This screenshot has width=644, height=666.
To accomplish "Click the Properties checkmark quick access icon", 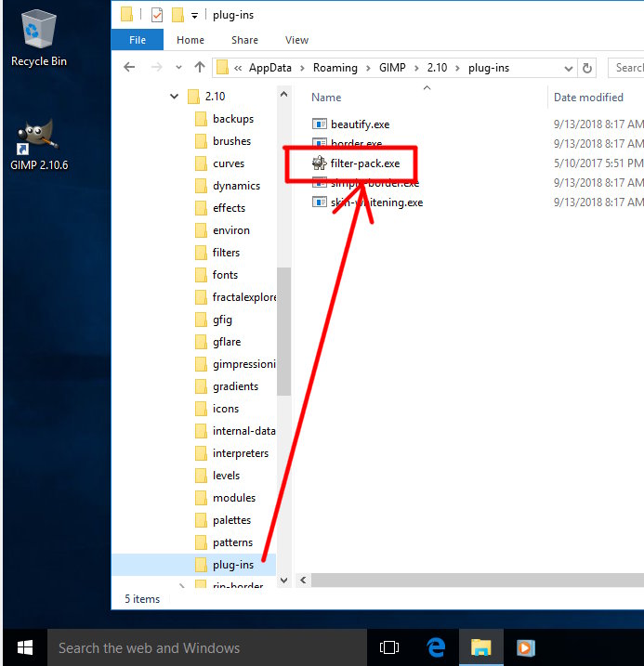I will 157,15.
